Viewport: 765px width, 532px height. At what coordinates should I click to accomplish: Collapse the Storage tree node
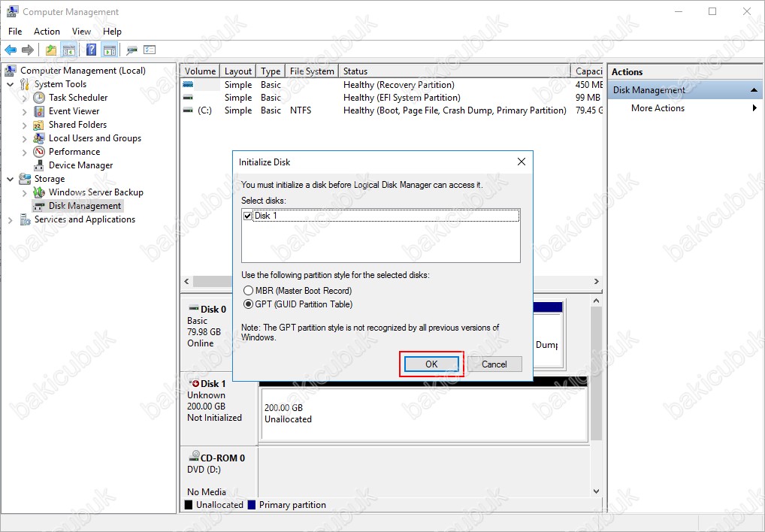click(11, 179)
